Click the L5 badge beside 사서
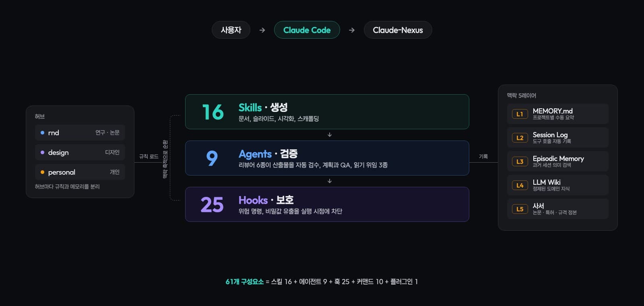This screenshot has height=306, width=644. pyautogui.click(x=520, y=209)
